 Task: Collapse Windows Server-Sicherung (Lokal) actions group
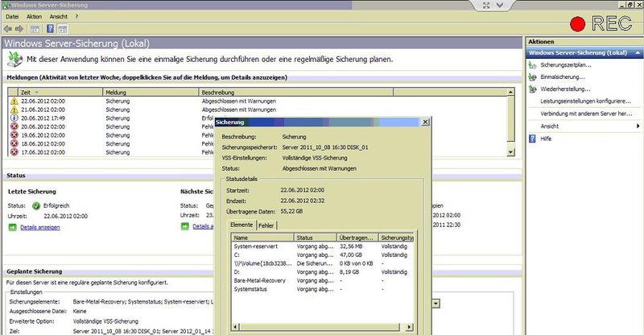pyautogui.click(x=638, y=53)
